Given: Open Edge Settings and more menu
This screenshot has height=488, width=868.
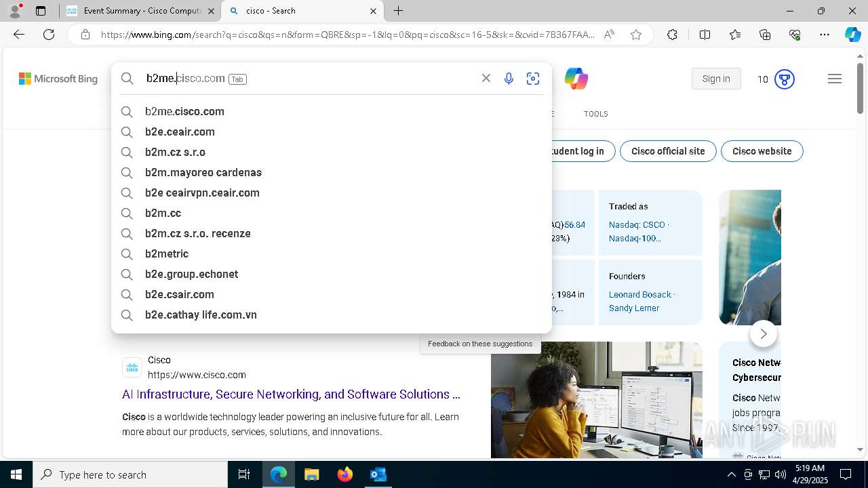Looking at the screenshot, I should [x=825, y=35].
